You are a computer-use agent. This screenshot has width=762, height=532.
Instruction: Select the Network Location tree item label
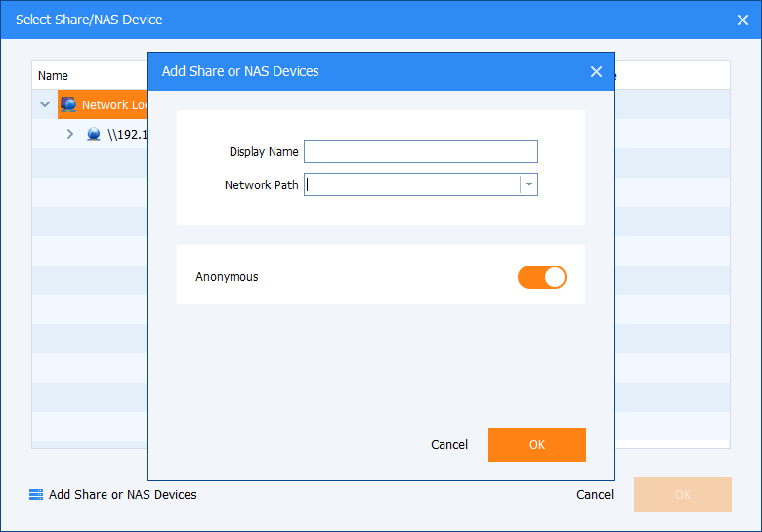point(112,104)
